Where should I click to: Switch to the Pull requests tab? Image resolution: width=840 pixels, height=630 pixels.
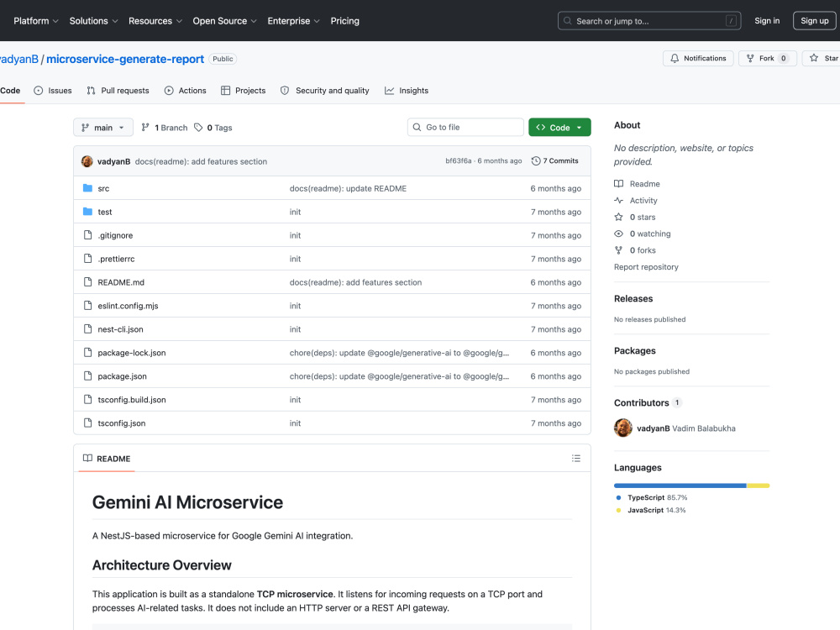coord(118,91)
